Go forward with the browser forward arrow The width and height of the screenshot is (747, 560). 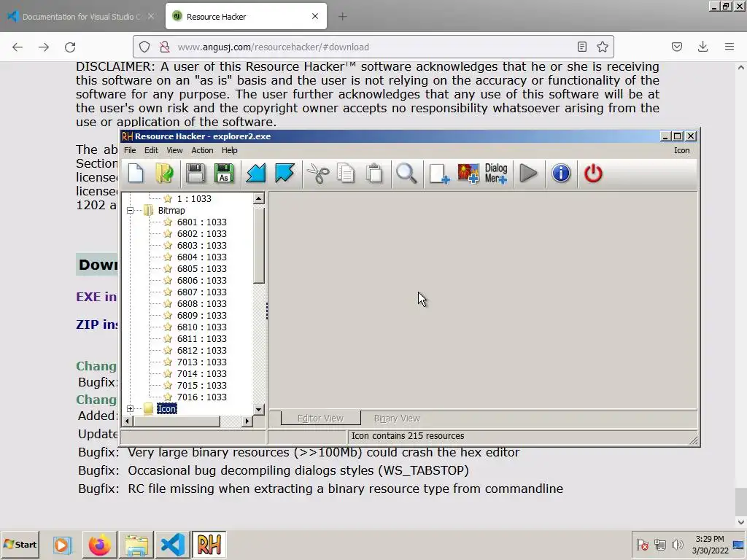[x=44, y=47]
